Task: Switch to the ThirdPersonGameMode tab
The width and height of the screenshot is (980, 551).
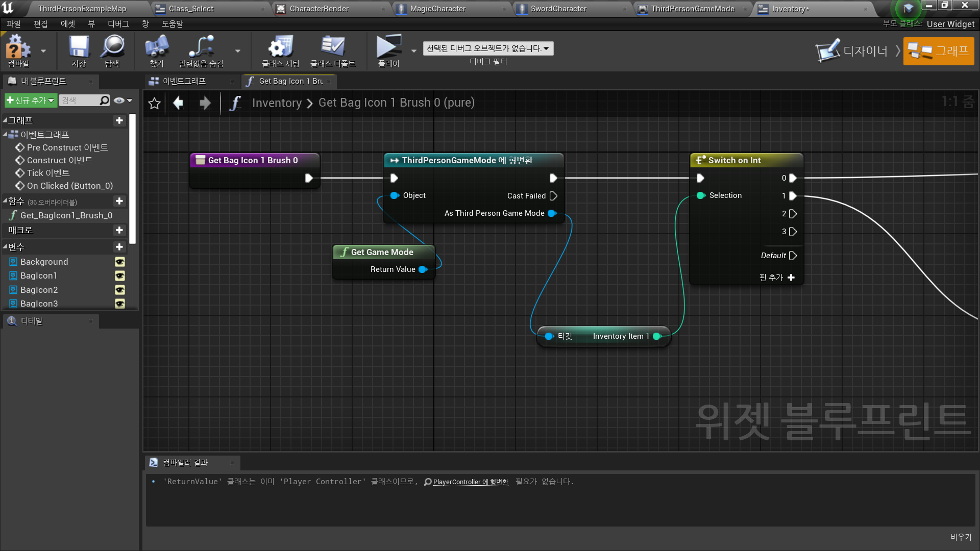Action: pos(692,9)
